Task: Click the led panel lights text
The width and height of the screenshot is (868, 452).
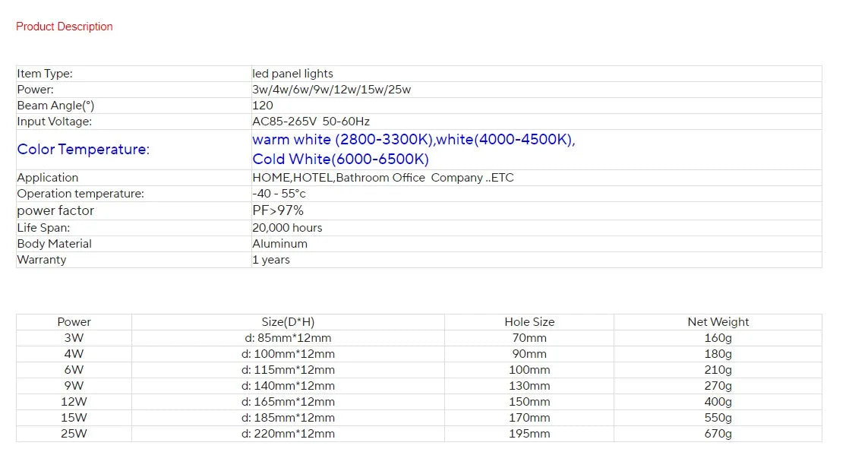Action: (293, 74)
